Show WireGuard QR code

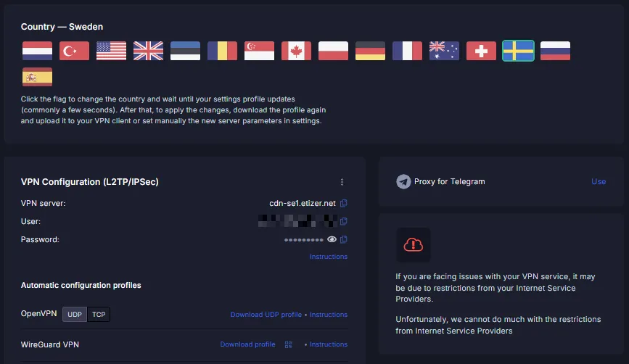[x=289, y=344]
